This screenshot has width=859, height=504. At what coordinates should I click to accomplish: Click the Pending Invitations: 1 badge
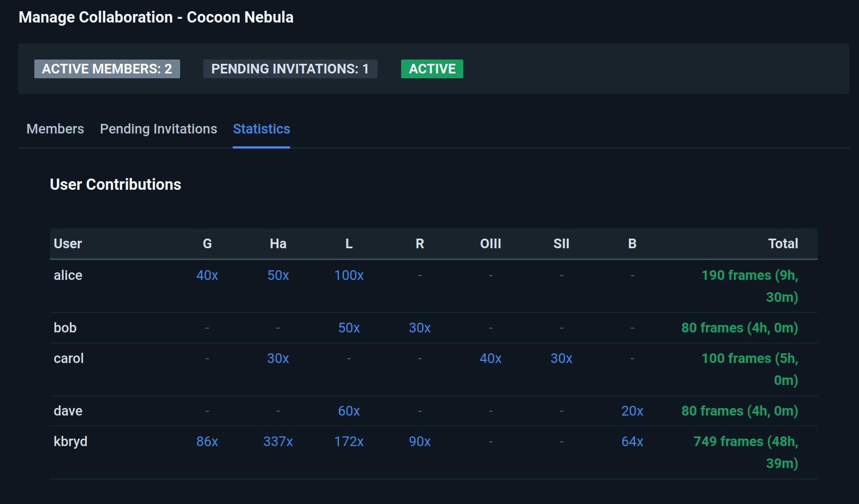[290, 69]
